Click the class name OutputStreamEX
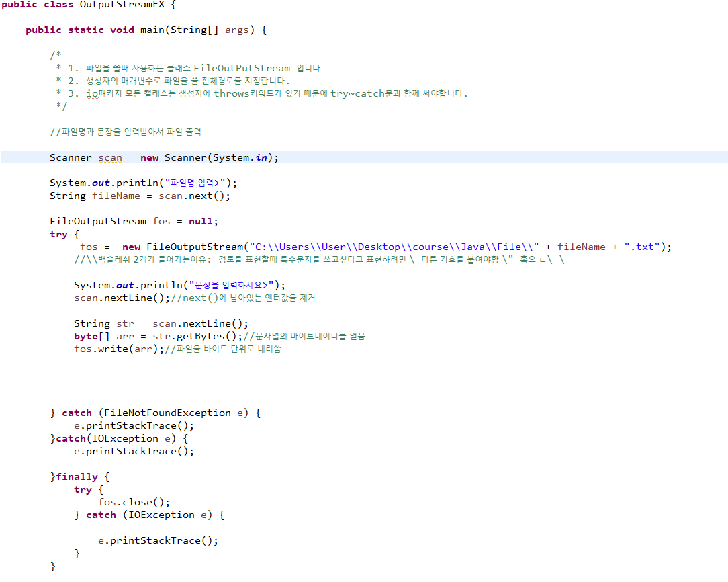728x582 pixels. [122, 5]
